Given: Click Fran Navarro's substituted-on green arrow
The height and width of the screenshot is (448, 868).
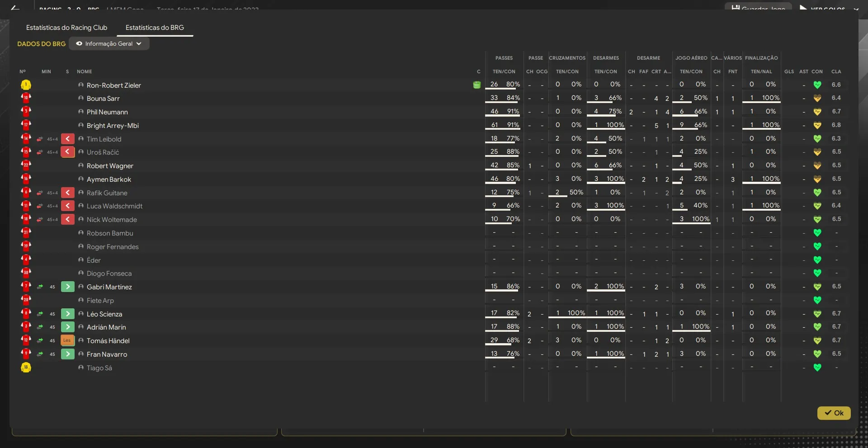Looking at the screenshot, I should pyautogui.click(x=67, y=354).
